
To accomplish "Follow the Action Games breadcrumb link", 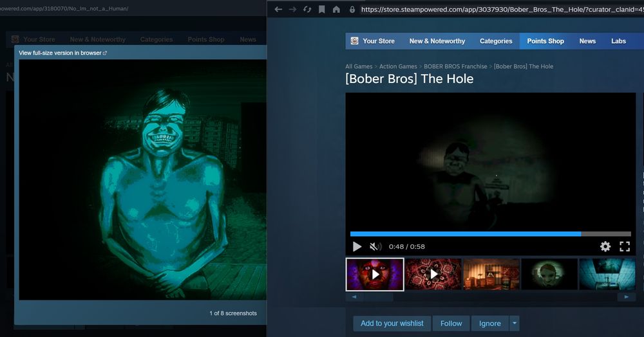I will tap(398, 66).
